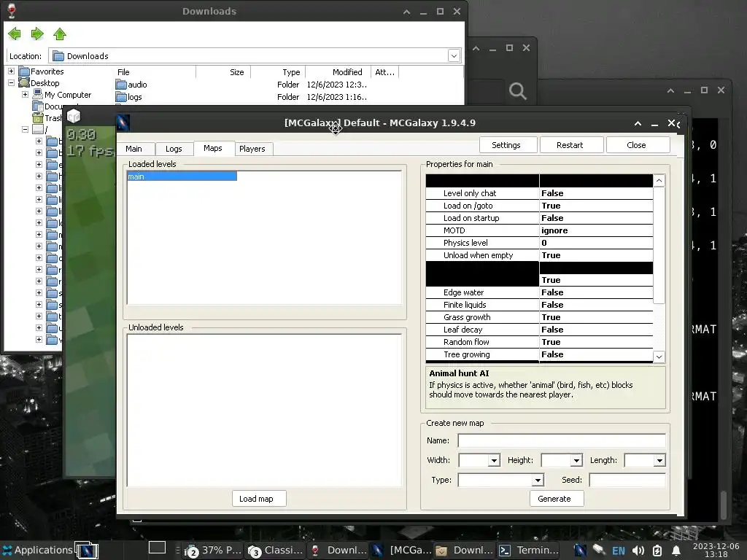747x560 pixels.
Task: Click the ClassiCube cube window icon
Action: point(74,116)
